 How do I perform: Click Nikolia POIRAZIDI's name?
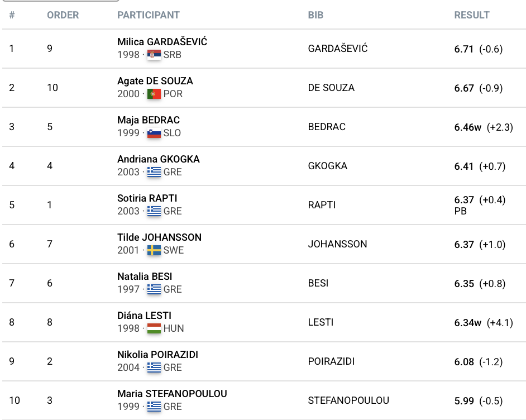point(157,355)
